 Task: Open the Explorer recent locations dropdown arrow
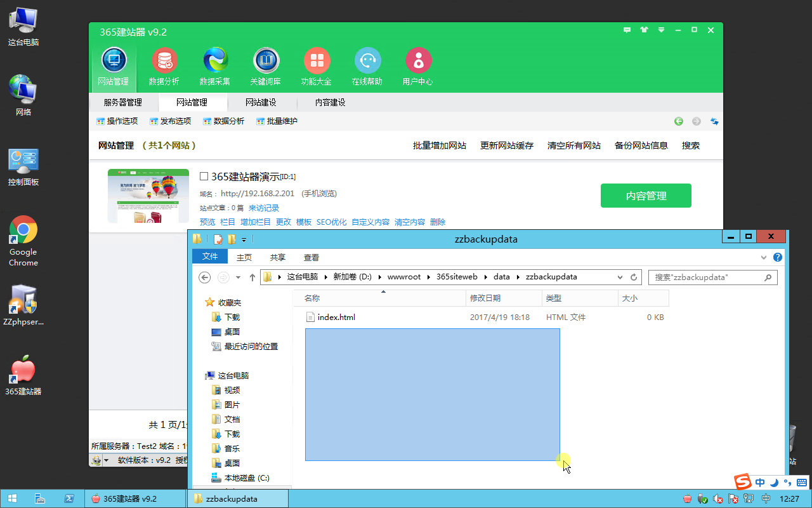pyautogui.click(x=238, y=277)
